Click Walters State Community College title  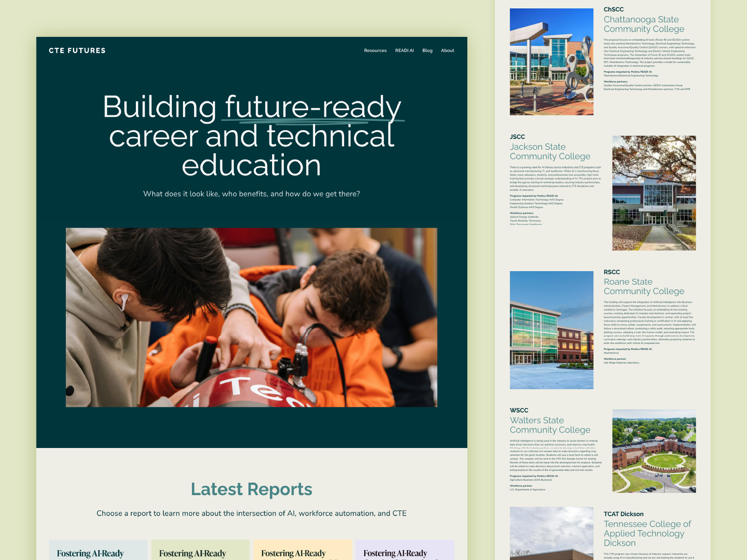(x=550, y=425)
